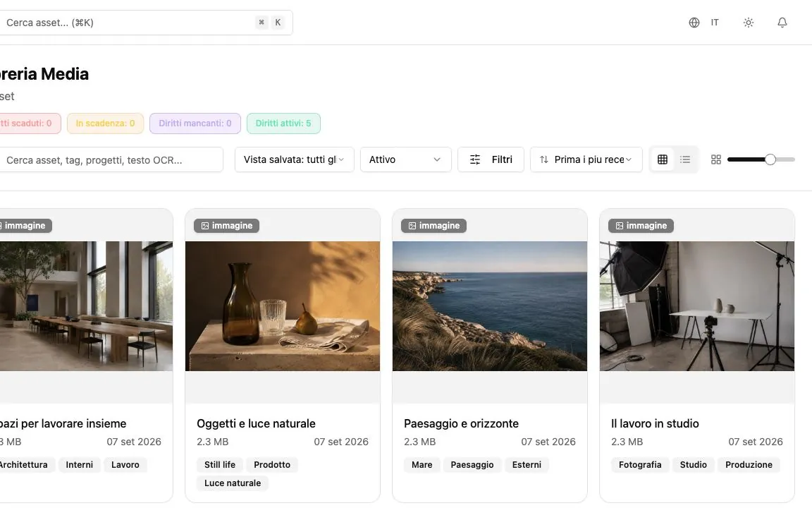Screen dimensions: 812x508
Task: Click the 'Prodotto' tag
Action: click(272, 464)
